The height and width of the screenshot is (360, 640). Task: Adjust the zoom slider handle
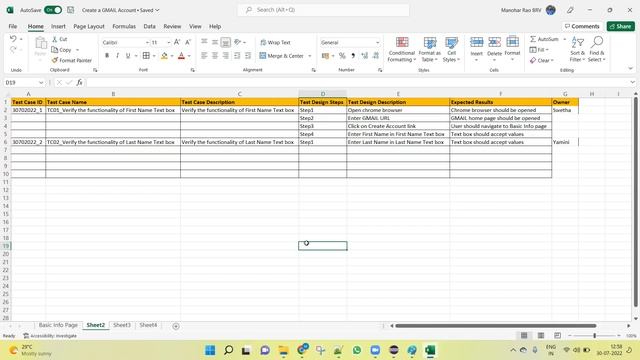click(x=595, y=336)
